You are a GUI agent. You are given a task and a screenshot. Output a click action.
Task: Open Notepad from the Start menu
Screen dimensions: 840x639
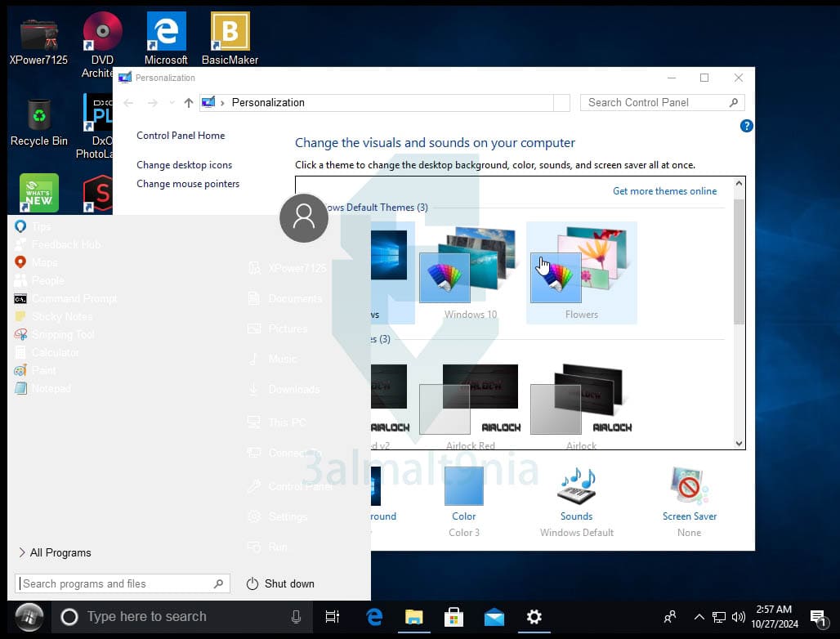tap(42, 388)
